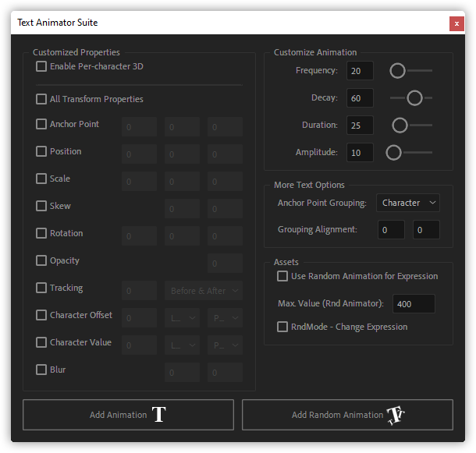The height and width of the screenshot is (453, 476).
Task: Check All Transform Properties
Action: point(41,99)
